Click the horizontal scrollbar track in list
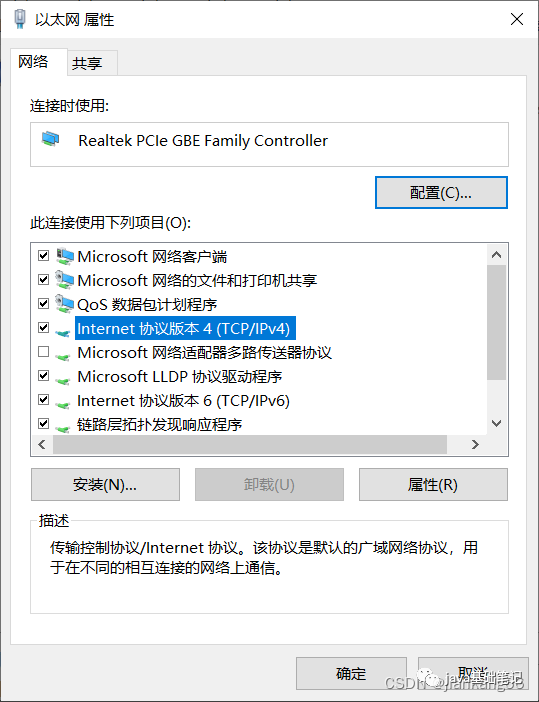Viewport: 539px width, 702px height. tap(250, 444)
